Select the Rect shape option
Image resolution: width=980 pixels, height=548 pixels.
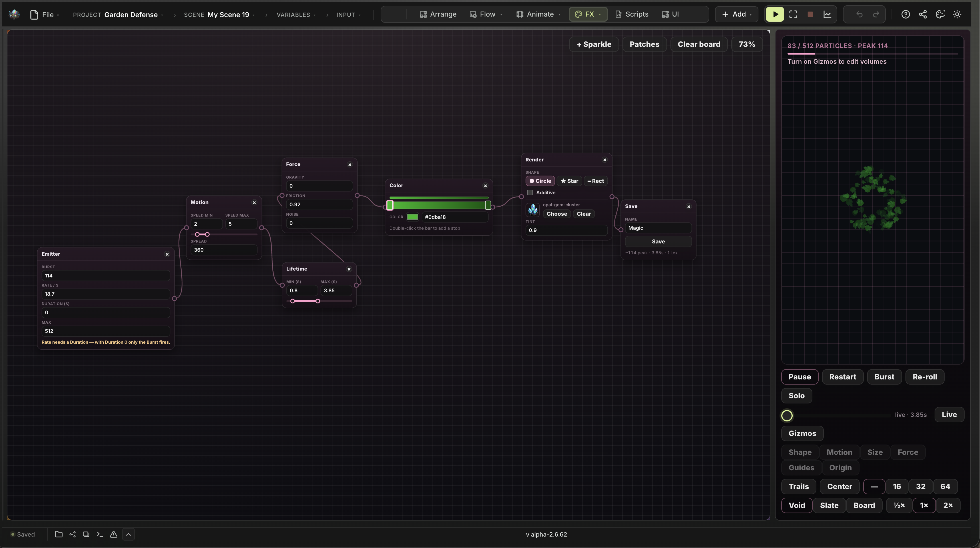[596, 181]
